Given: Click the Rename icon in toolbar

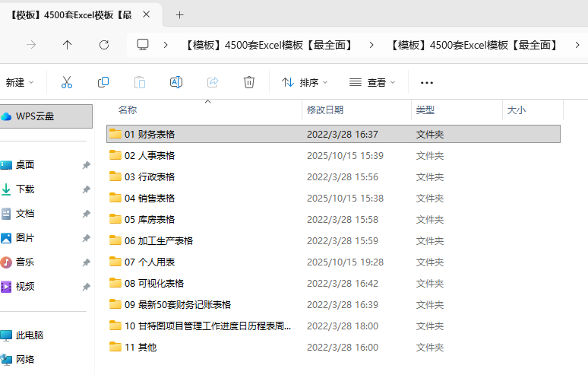Looking at the screenshot, I should pyautogui.click(x=176, y=82).
